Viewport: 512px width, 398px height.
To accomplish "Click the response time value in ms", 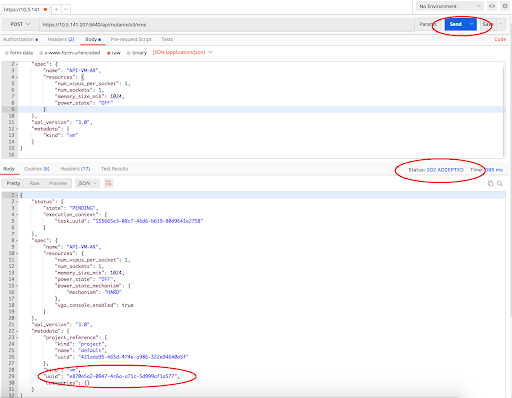I will click(494, 170).
